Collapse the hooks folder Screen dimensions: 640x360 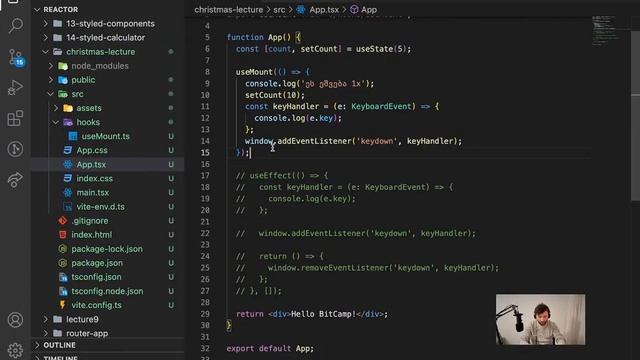click(56, 122)
